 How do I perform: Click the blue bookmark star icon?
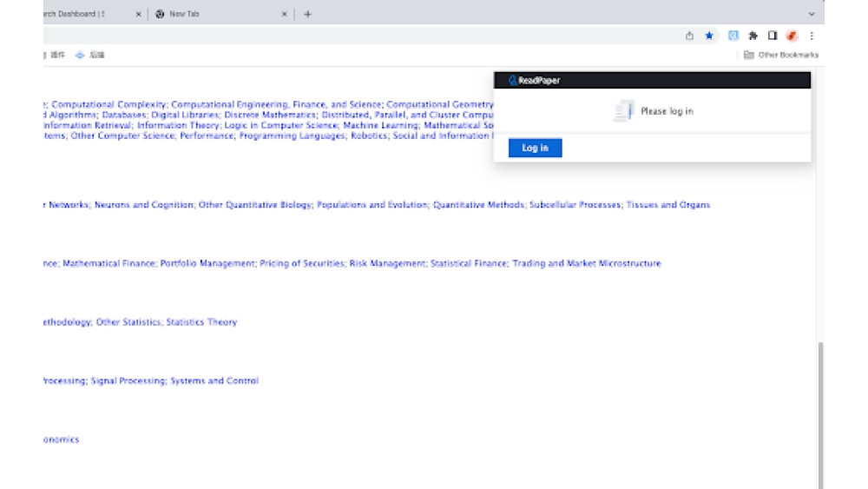point(709,36)
